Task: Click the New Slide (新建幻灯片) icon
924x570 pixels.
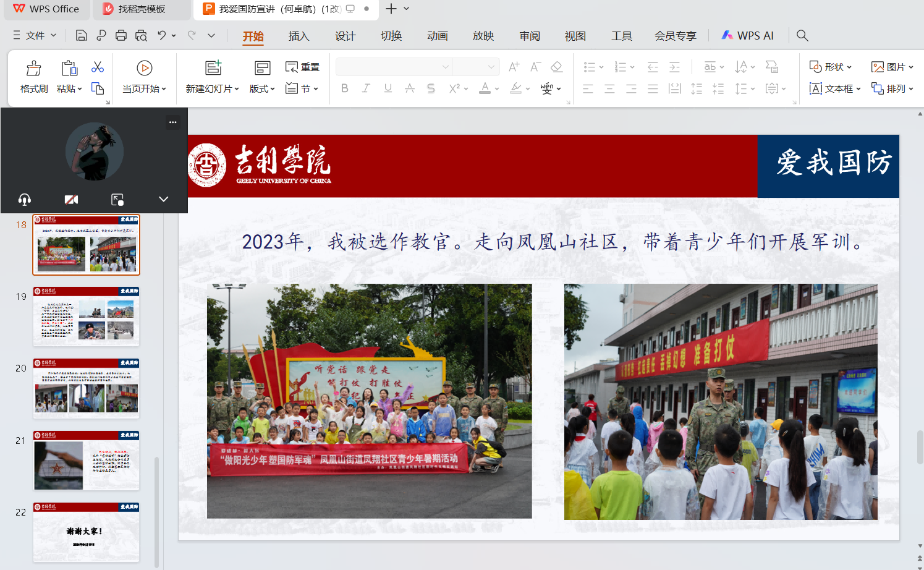Action: [213, 68]
